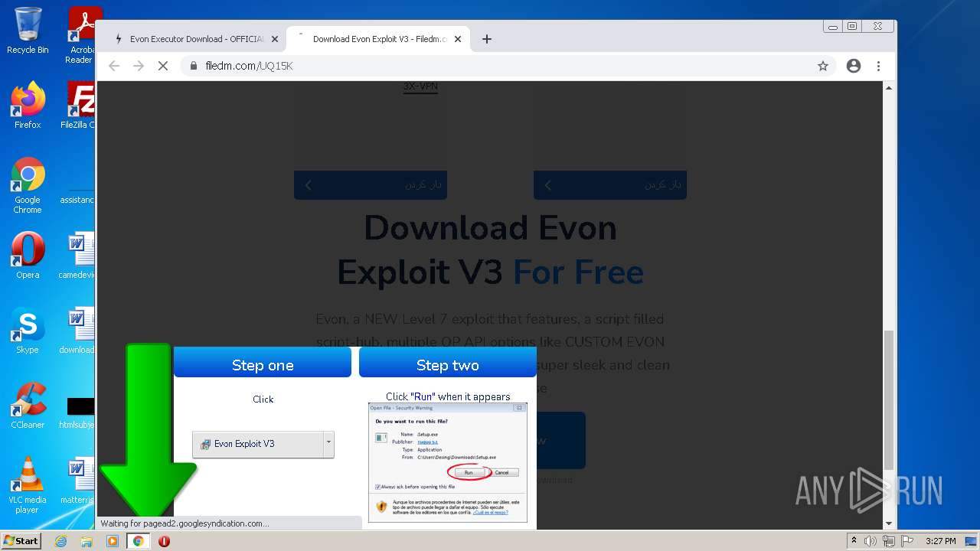This screenshot has width=980, height=551.
Task: Click the Step one button
Action: pos(263,363)
